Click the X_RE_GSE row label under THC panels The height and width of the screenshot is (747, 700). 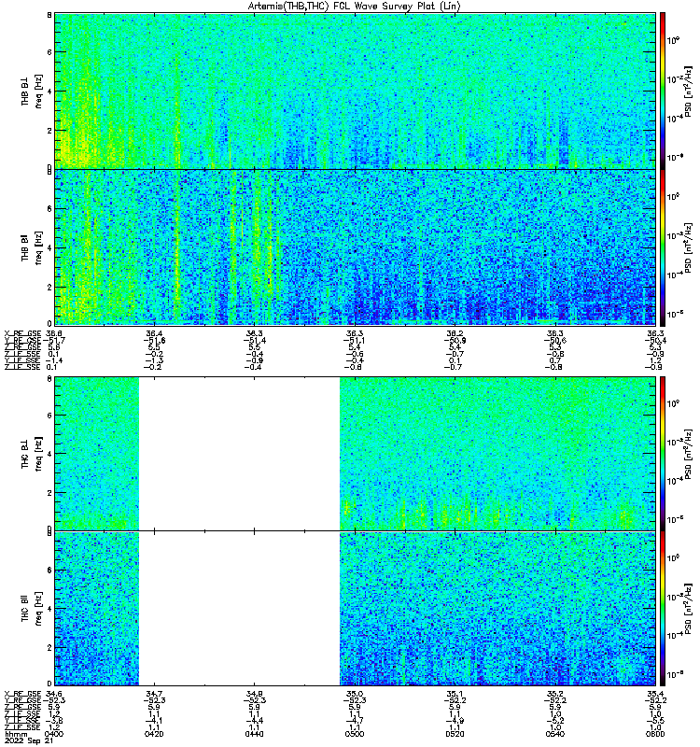click(22, 694)
